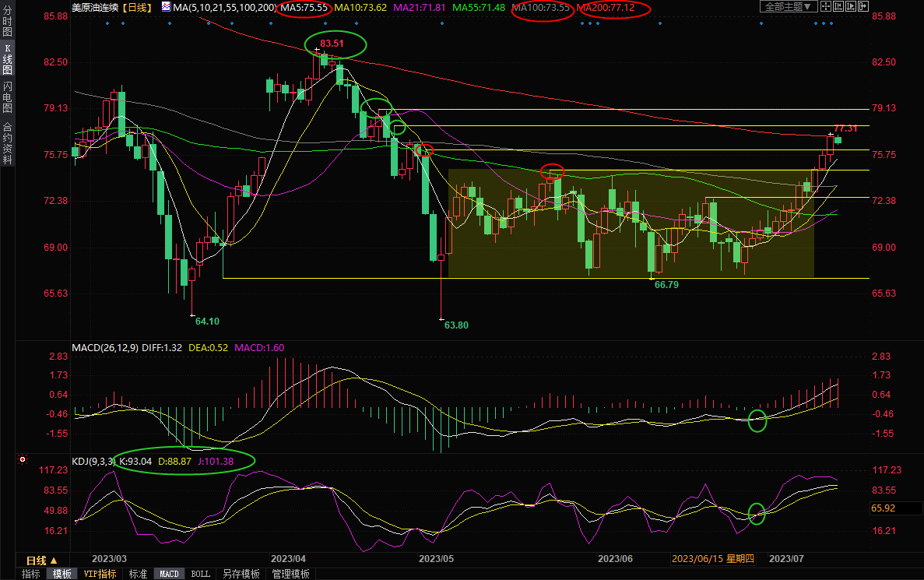The width and height of the screenshot is (924, 580).
Task: Choose the 标准 template
Action: 138,574
